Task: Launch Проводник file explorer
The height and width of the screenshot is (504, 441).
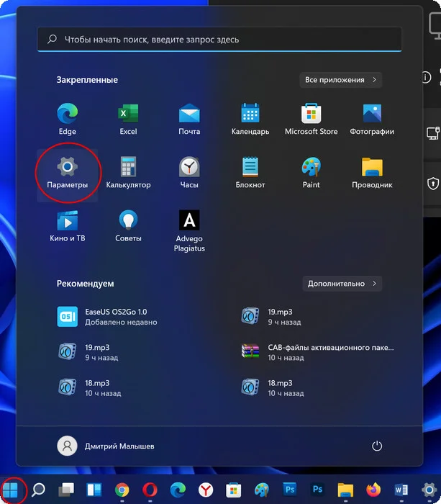Action: click(x=372, y=172)
